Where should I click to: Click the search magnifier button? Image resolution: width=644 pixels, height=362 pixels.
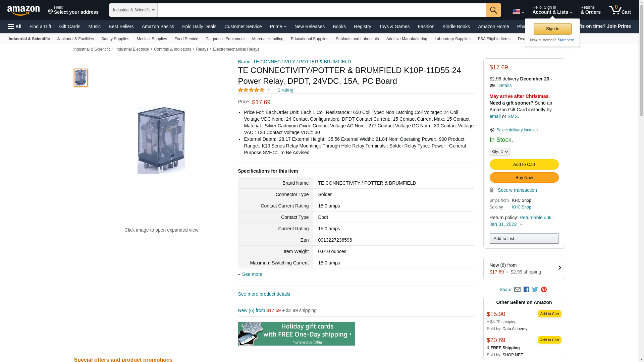click(493, 10)
